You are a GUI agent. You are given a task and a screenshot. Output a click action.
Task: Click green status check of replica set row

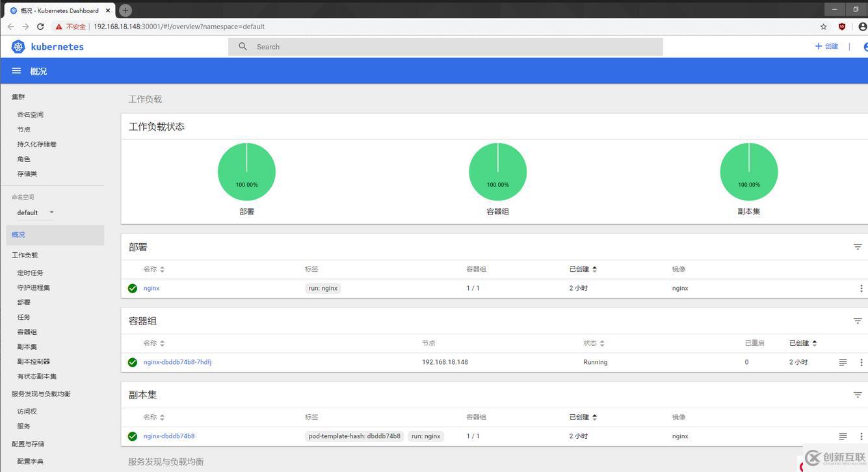point(133,436)
